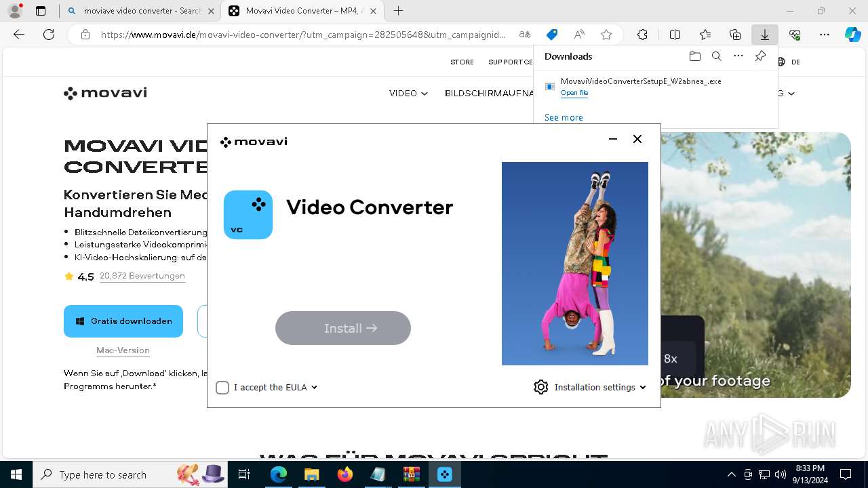
Task: Open Task View on the taskbar
Action: pyautogui.click(x=245, y=474)
